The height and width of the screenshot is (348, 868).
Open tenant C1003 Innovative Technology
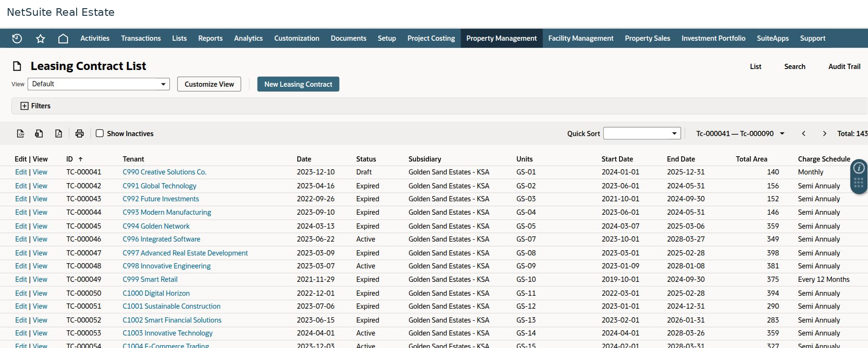[x=168, y=333]
